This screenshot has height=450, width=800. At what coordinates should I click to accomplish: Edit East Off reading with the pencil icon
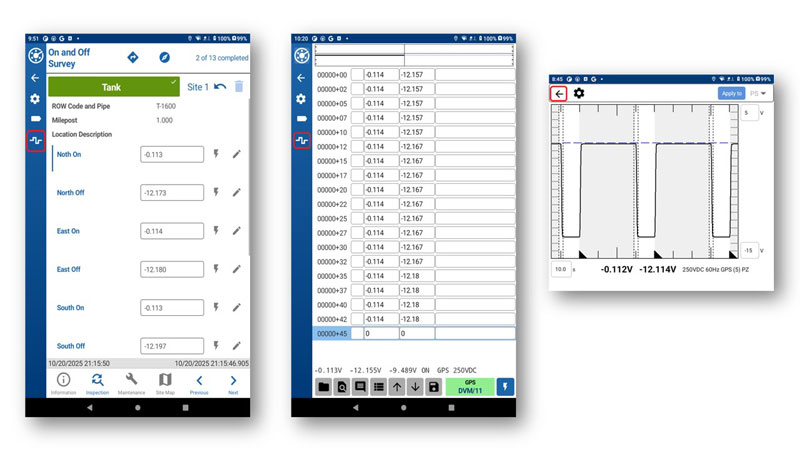click(x=237, y=269)
